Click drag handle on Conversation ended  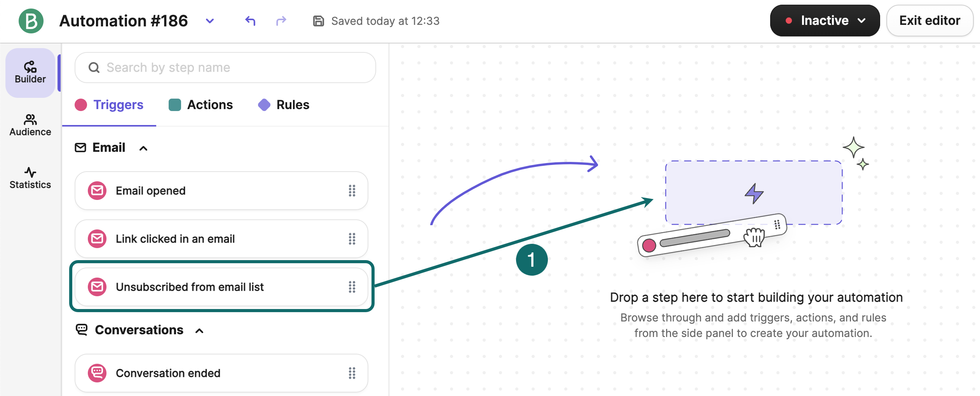(352, 373)
